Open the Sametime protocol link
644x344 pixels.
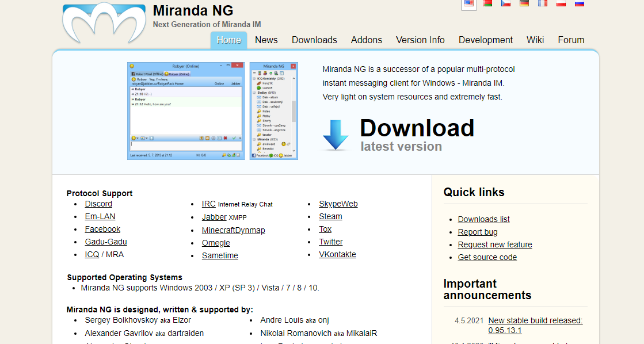tap(220, 256)
